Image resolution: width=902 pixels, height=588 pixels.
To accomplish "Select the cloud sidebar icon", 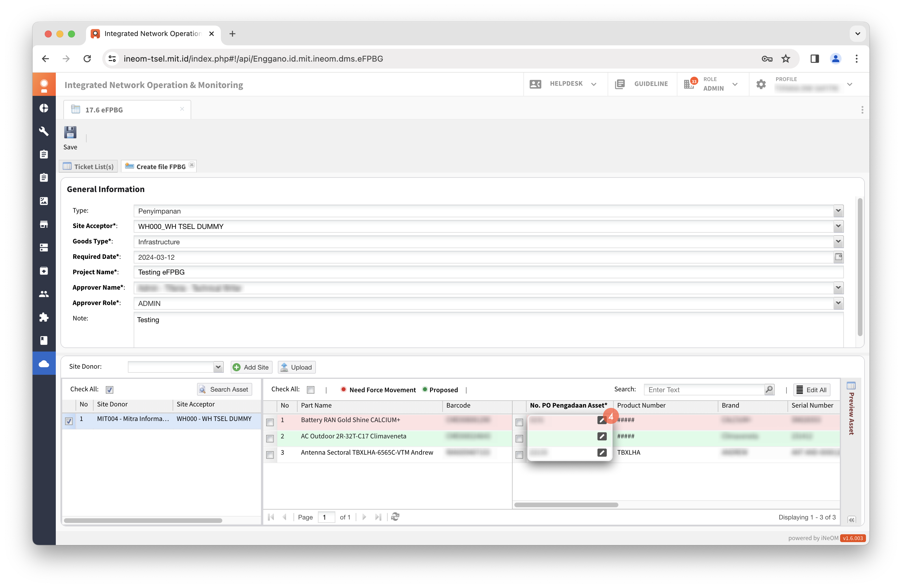I will coord(44,363).
